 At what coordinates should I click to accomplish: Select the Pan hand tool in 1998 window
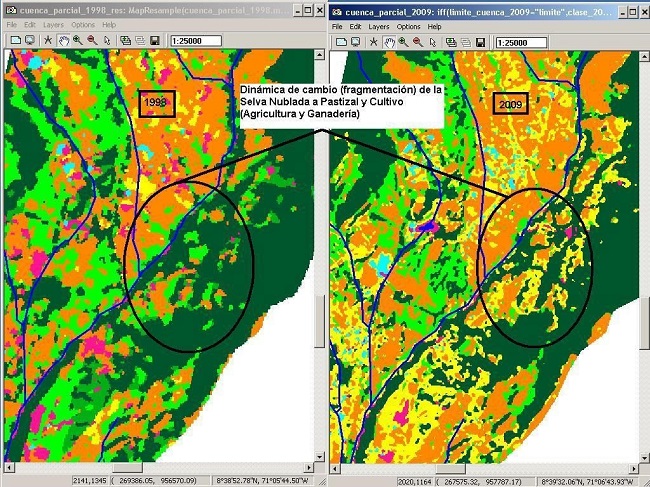63,41
